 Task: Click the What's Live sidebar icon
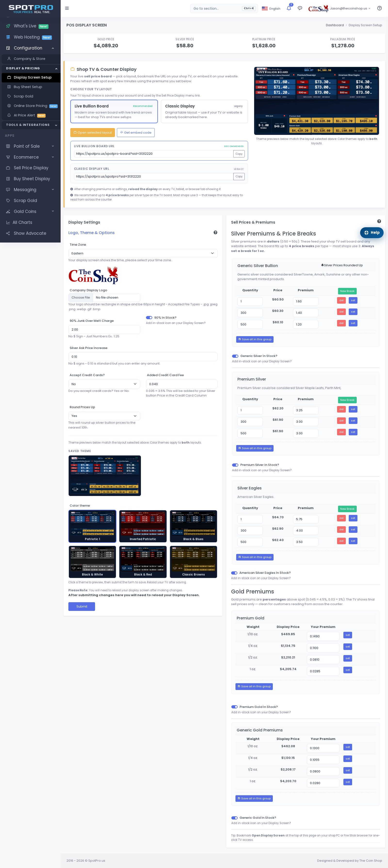pyautogui.click(x=8, y=26)
